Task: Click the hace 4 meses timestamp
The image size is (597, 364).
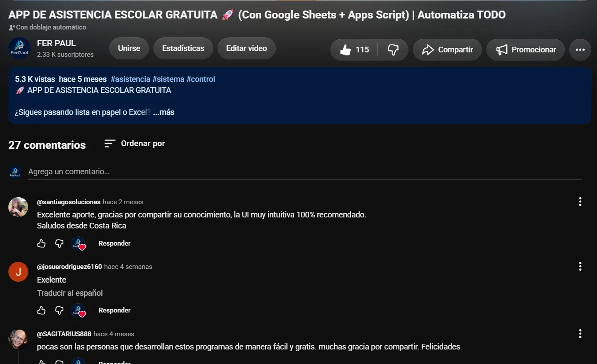Action: (x=114, y=334)
